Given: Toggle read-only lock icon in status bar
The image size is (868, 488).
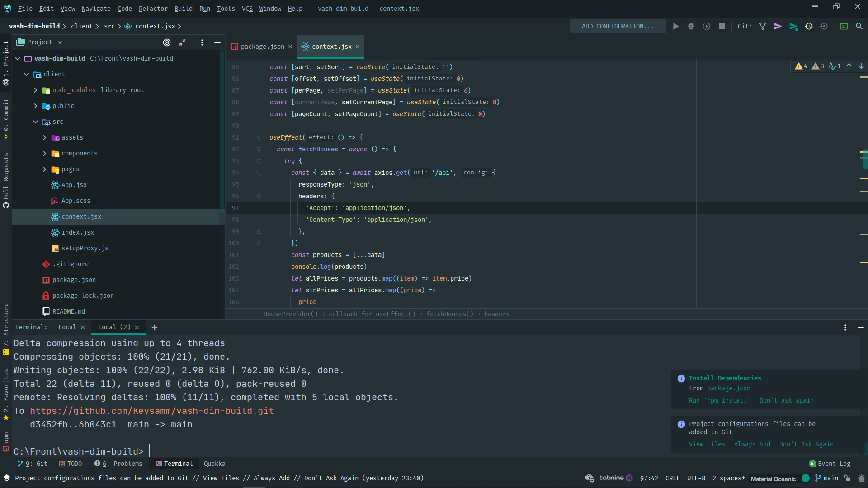Looking at the screenshot, I should [x=847, y=478].
